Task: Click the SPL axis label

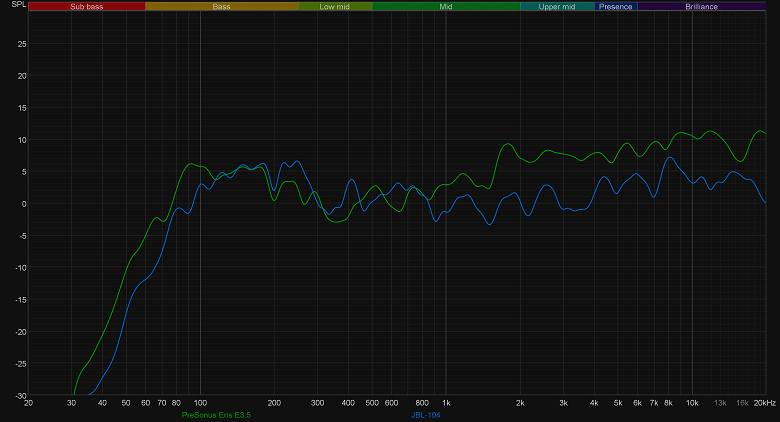Action: (18, 4)
